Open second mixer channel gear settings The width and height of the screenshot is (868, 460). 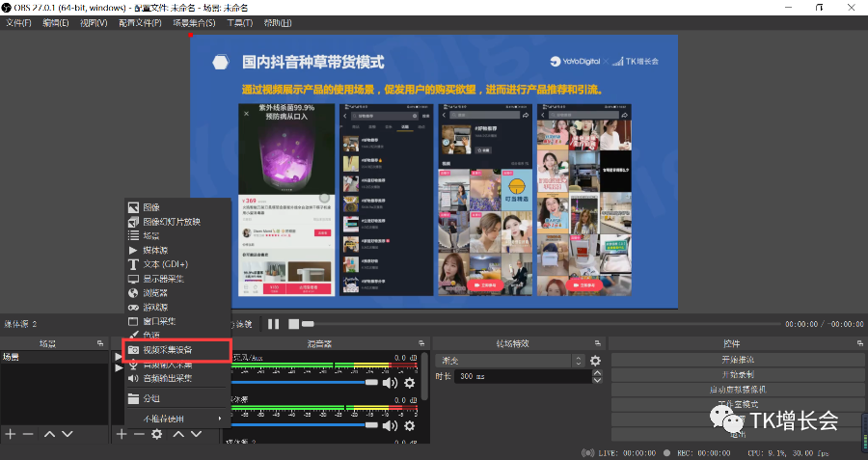(410, 425)
